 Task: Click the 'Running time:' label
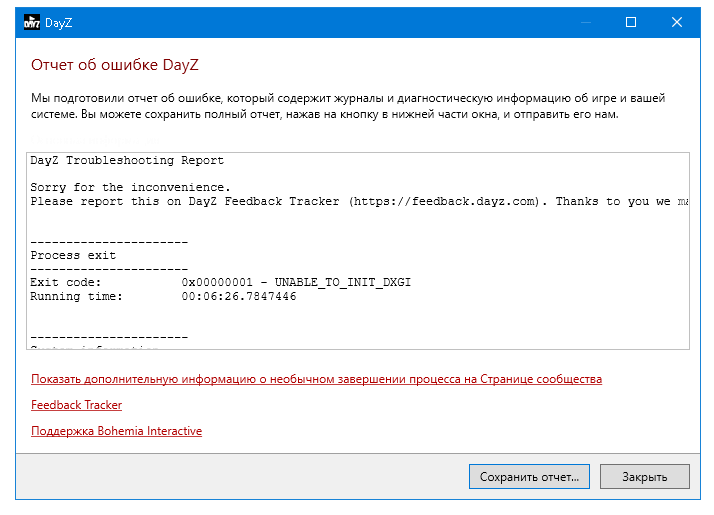(x=76, y=296)
